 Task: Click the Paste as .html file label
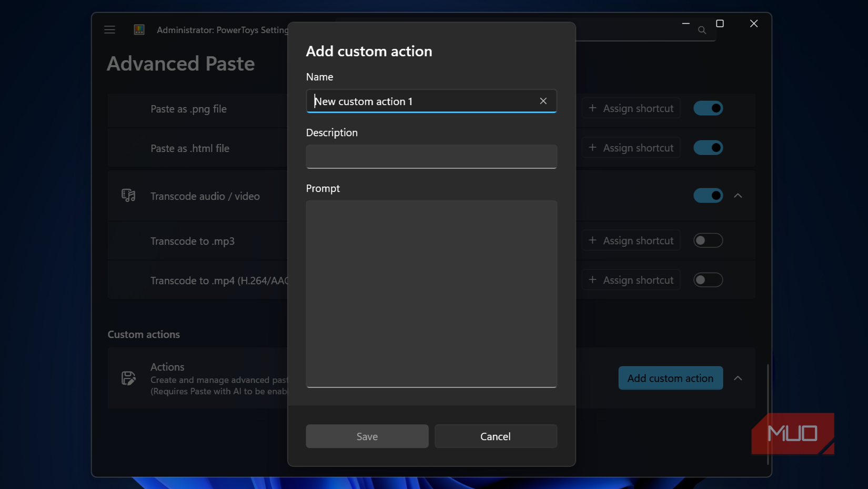click(190, 148)
